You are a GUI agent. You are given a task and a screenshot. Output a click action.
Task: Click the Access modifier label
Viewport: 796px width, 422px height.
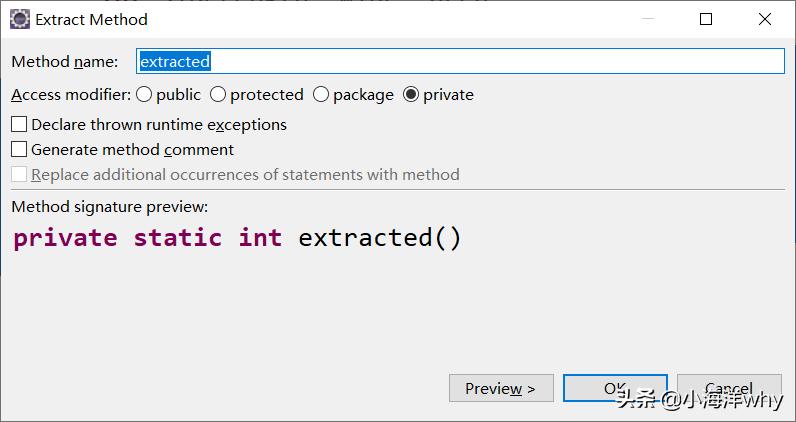pyautogui.click(x=71, y=95)
